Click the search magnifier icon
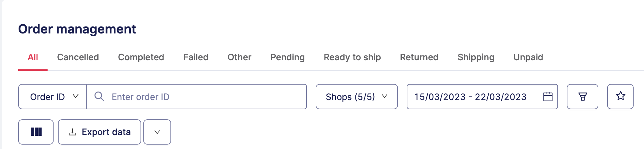This screenshot has height=149, width=644. pos(100,97)
